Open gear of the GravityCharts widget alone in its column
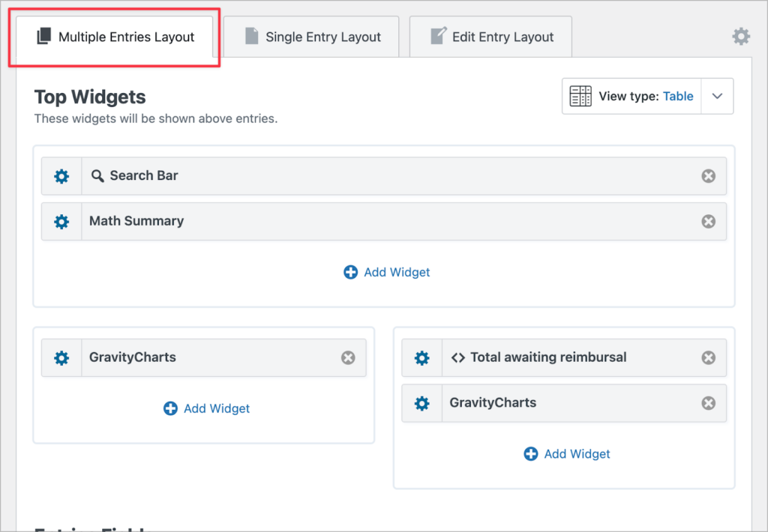This screenshot has height=532, width=768. pos(61,358)
